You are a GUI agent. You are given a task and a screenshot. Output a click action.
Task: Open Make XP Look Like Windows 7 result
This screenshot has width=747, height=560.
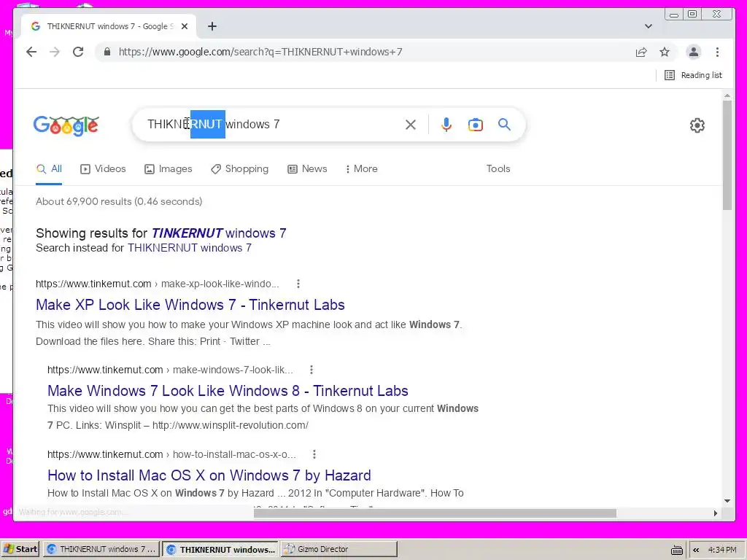[190, 305]
